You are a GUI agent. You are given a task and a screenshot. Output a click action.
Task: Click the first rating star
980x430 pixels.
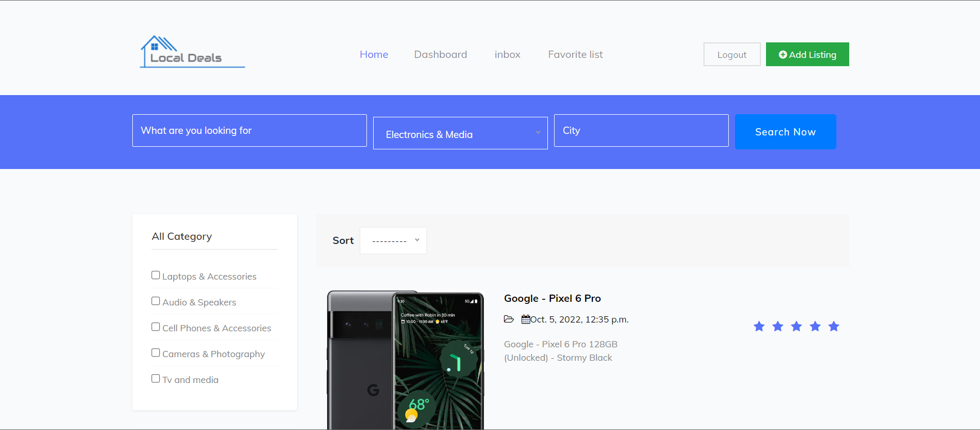[759, 326]
